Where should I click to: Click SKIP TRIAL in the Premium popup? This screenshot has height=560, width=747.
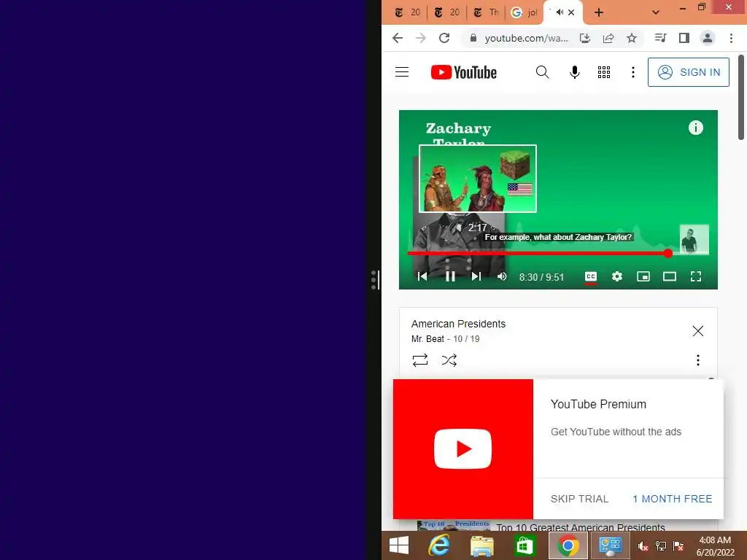click(x=579, y=499)
